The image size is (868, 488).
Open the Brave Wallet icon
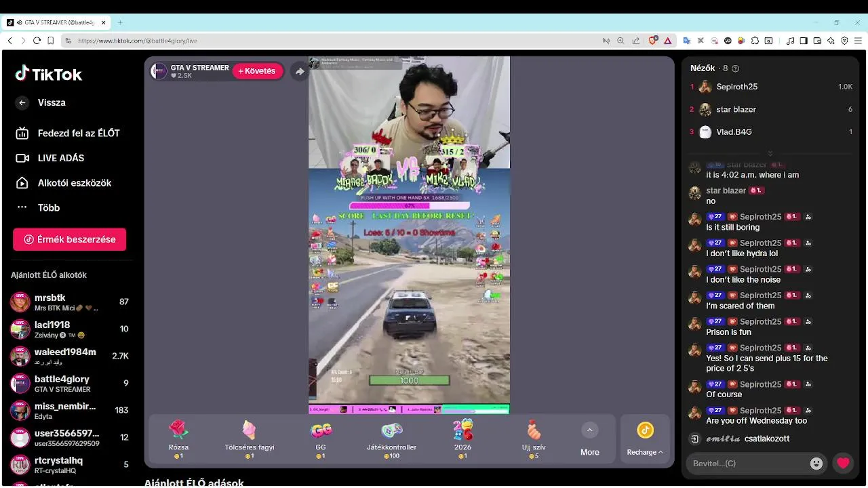(817, 41)
